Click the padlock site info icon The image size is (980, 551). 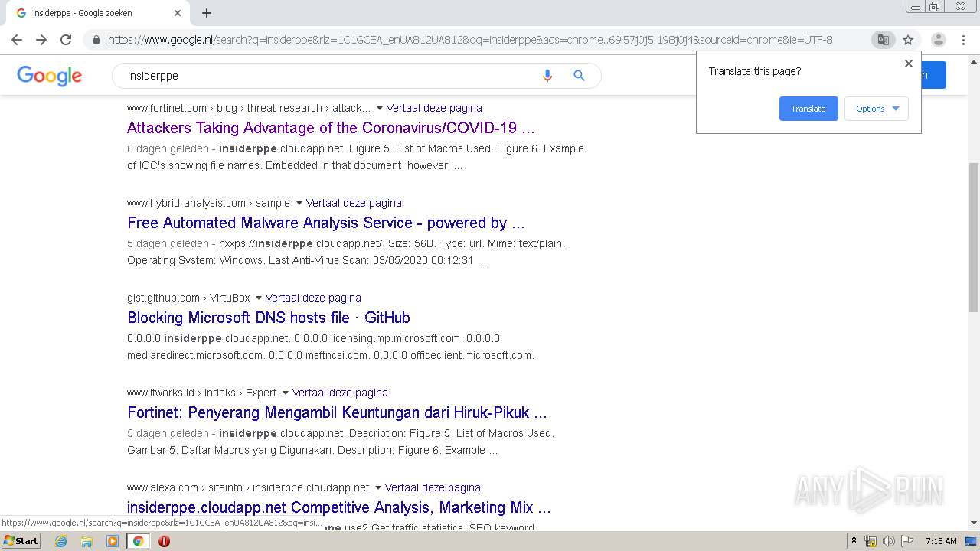[x=96, y=40]
